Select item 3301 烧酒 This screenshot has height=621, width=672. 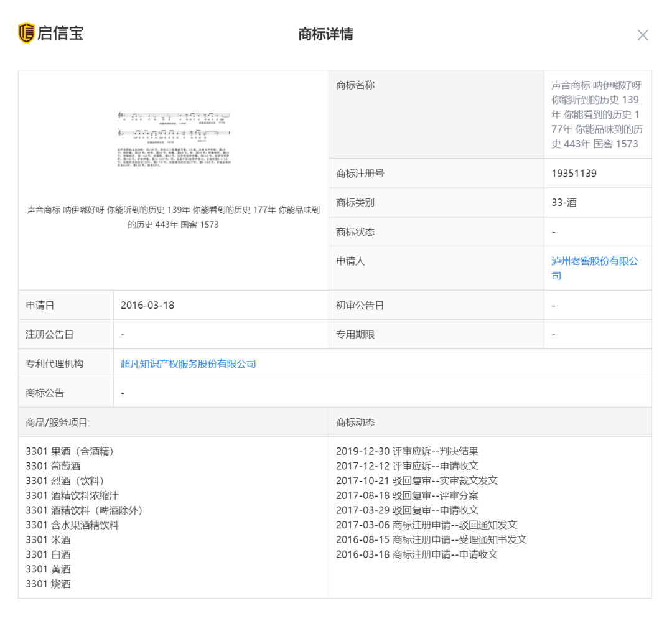[48, 584]
